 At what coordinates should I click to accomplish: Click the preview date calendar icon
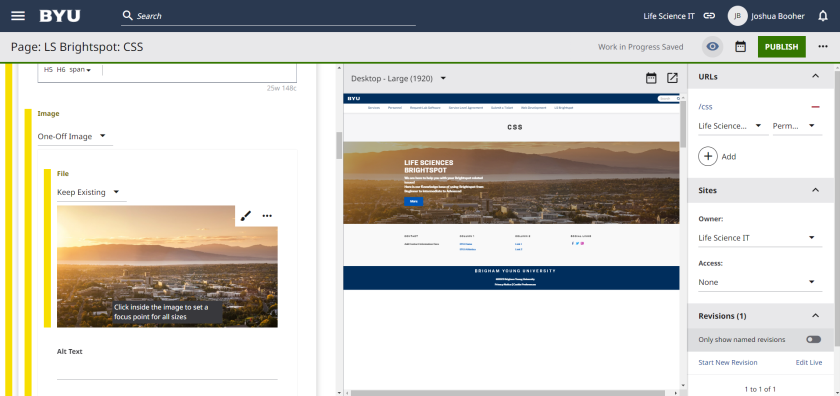[x=651, y=78]
